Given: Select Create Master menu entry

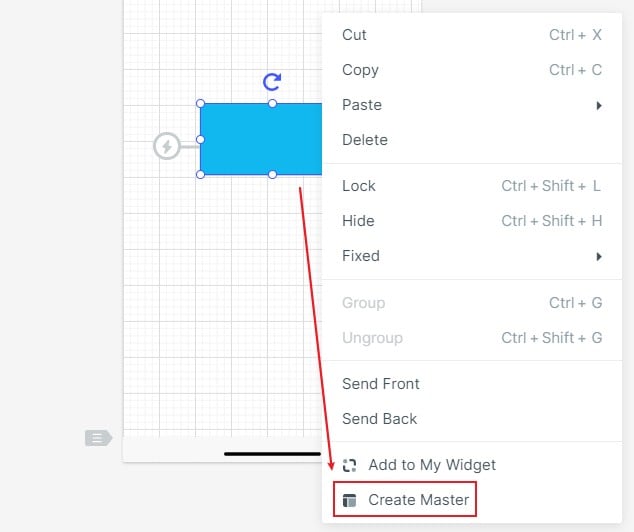Looking at the screenshot, I should (x=418, y=500).
